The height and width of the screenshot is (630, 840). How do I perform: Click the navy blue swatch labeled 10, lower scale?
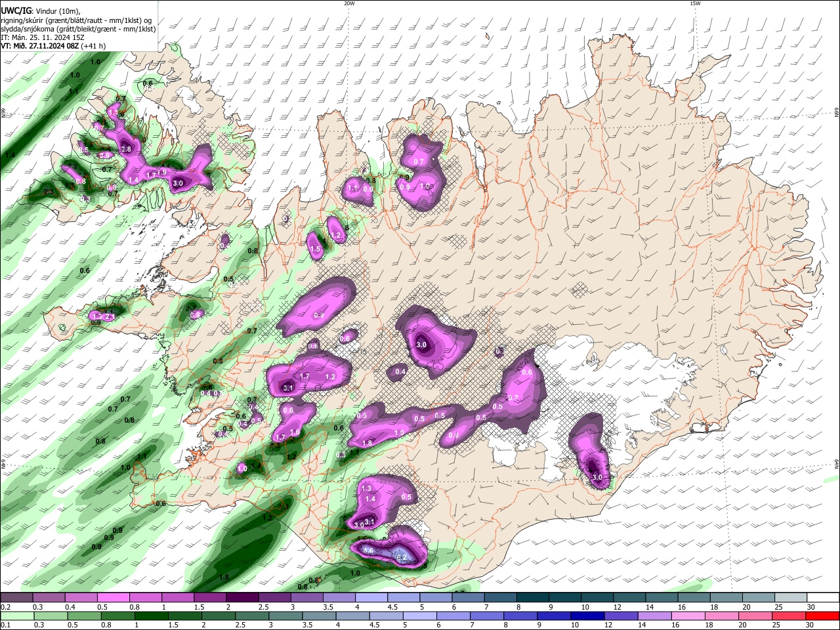click(x=588, y=616)
